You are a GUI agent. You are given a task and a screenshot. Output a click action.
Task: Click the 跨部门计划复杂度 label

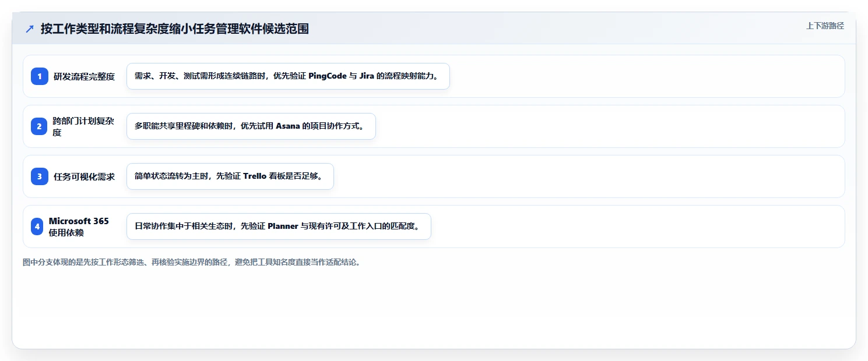83,126
